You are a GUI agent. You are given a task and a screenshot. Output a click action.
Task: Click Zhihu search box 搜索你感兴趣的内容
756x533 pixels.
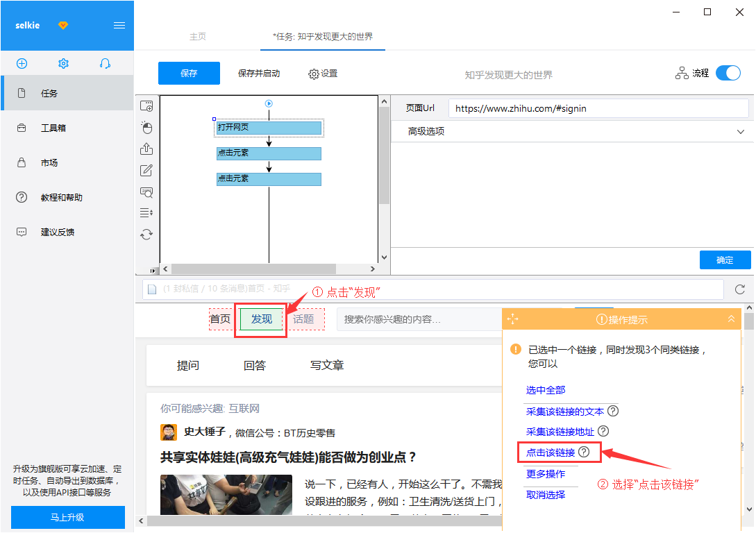419,319
